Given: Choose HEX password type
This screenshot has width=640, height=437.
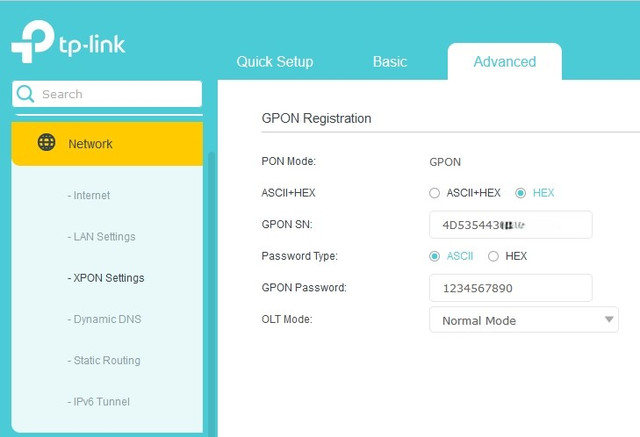Looking at the screenshot, I should (493, 256).
